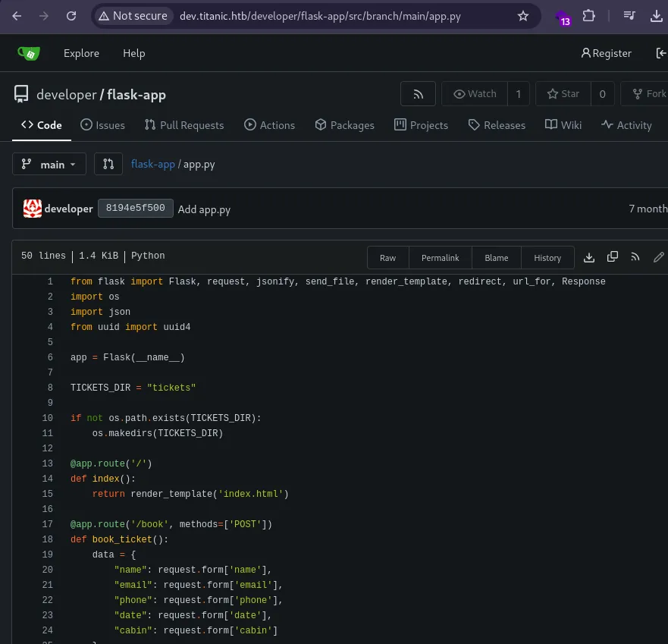Open the Blame view
668x644 pixels.
click(x=497, y=257)
